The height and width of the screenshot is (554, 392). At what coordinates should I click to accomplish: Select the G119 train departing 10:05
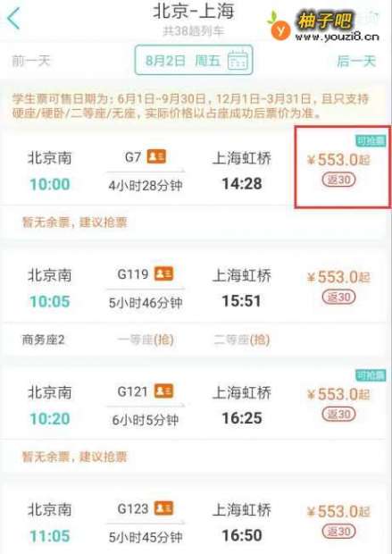click(196, 288)
